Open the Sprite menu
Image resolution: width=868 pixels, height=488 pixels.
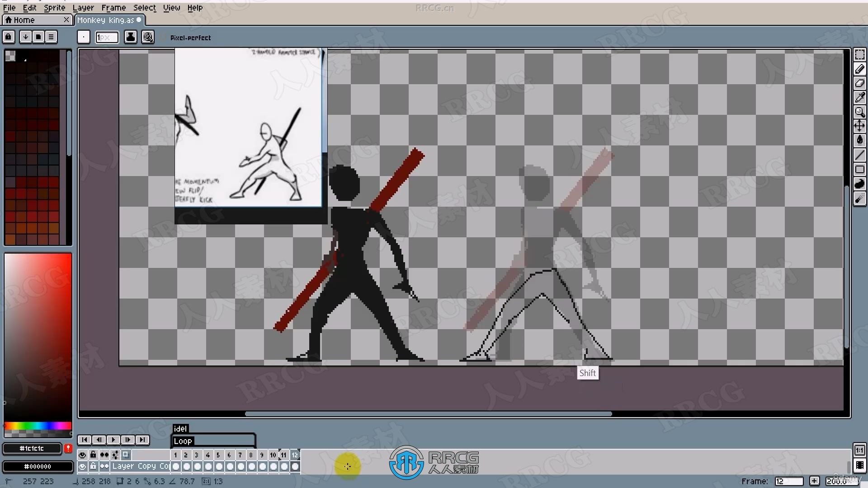[55, 8]
